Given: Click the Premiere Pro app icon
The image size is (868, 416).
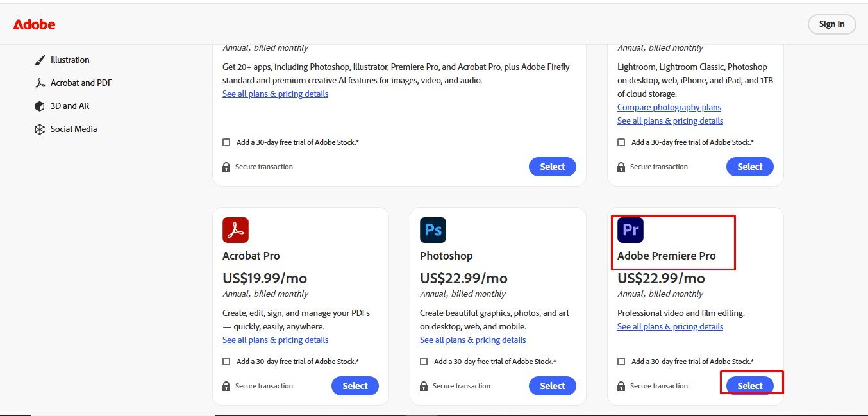Looking at the screenshot, I should point(630,229).
